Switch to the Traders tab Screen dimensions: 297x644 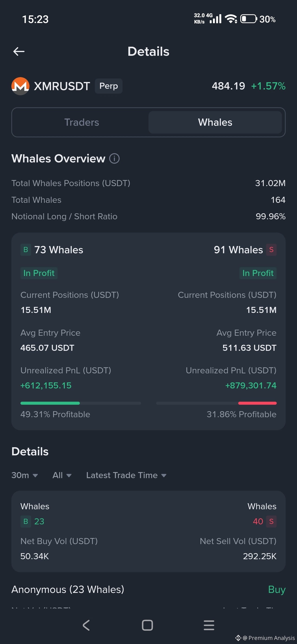coord(81,122)
